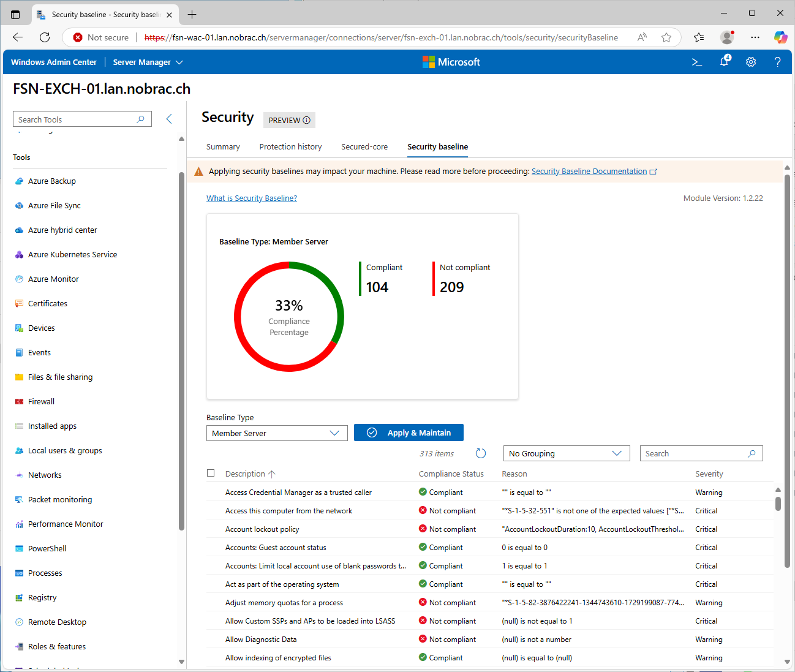Open the What is Security Baseline? link

pos(252,198)
